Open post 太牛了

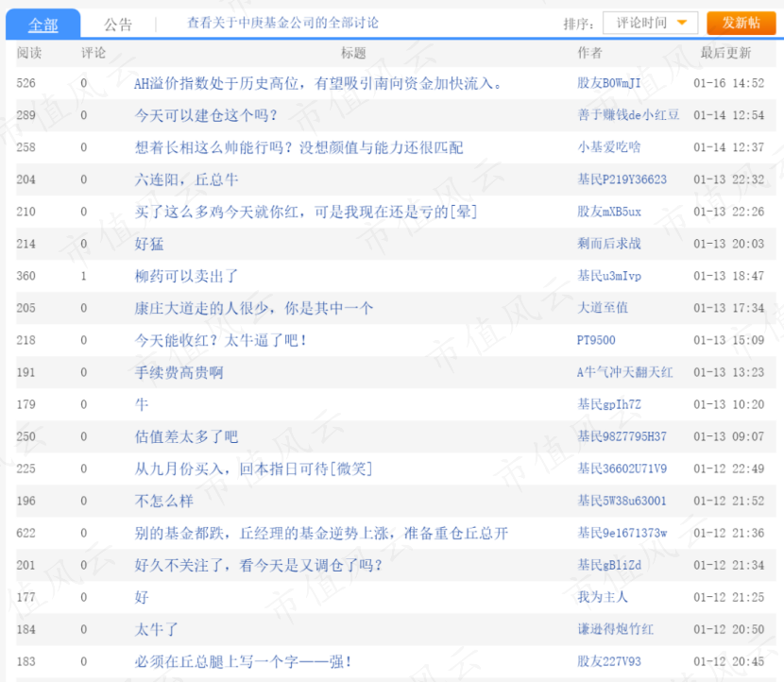click(x=156, y=629)
